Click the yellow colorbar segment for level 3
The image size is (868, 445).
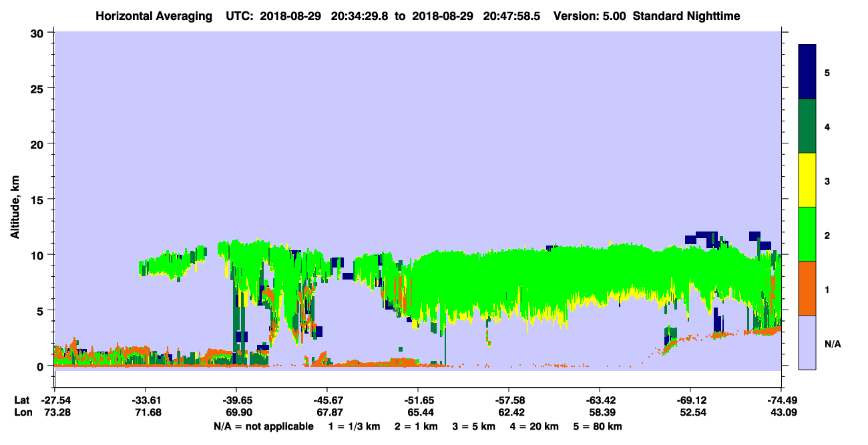coord(807,180)
